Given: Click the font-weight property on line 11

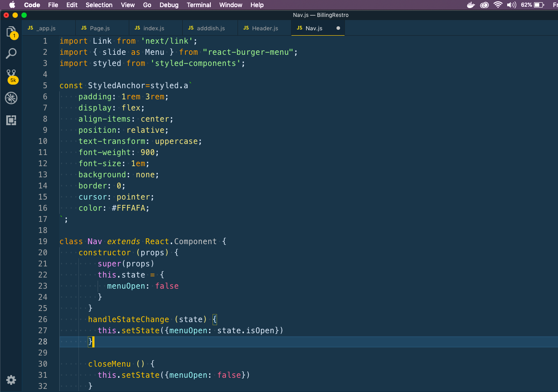Looking at the screenshot, I should [105, 152].
